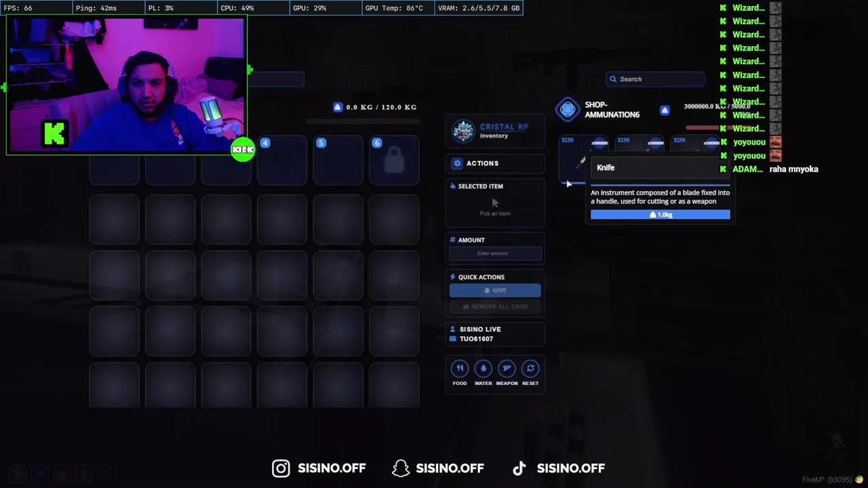Click the player weight icon beside 0.0 KG
Viewport: 868px width, 488px height.
pos(338,107)
